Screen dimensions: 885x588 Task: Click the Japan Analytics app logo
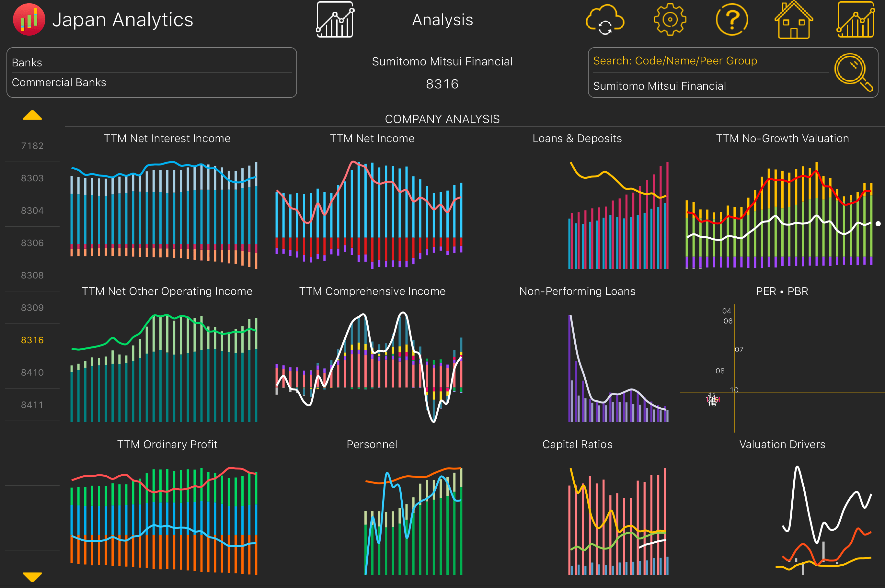click(29, 19)
